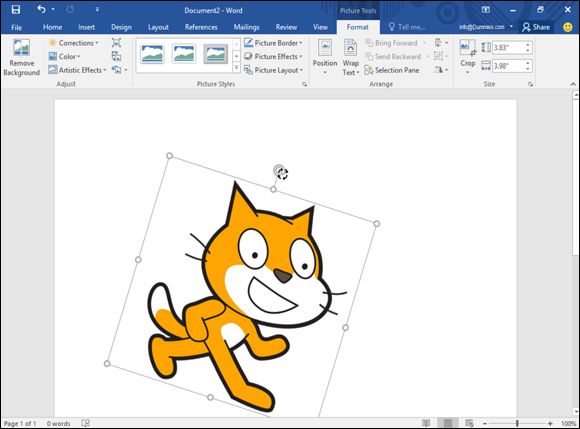Click the Reset Picture icon

(117, 70)
